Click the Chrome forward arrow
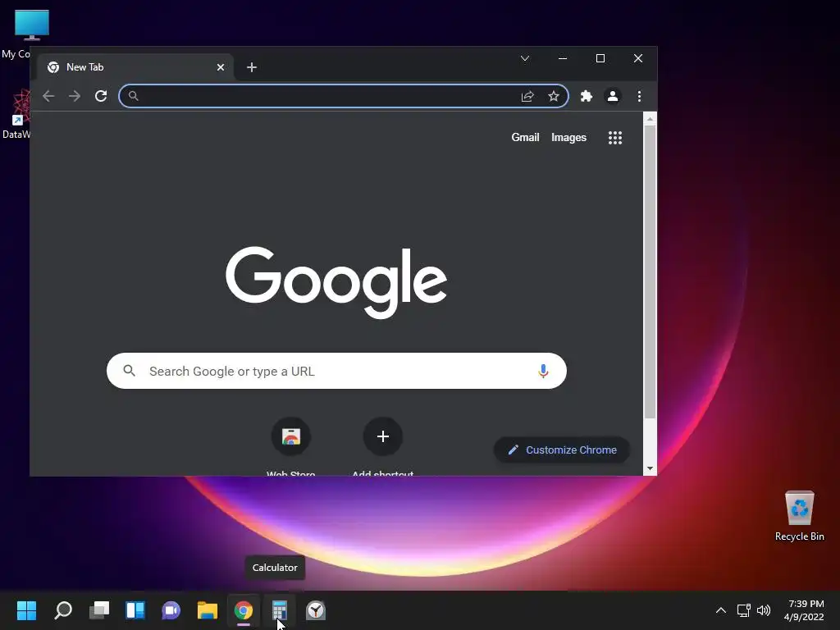This screenshot has width=840, height=630. 75,96
